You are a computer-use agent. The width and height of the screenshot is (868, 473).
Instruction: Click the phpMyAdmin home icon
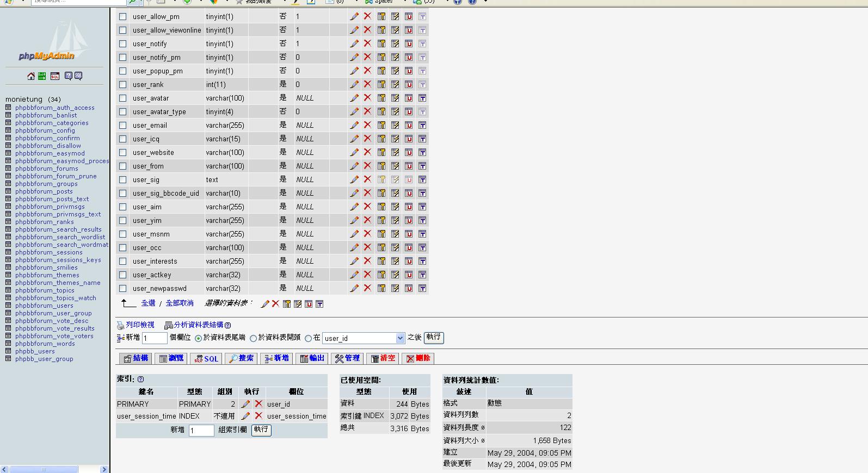31,76
